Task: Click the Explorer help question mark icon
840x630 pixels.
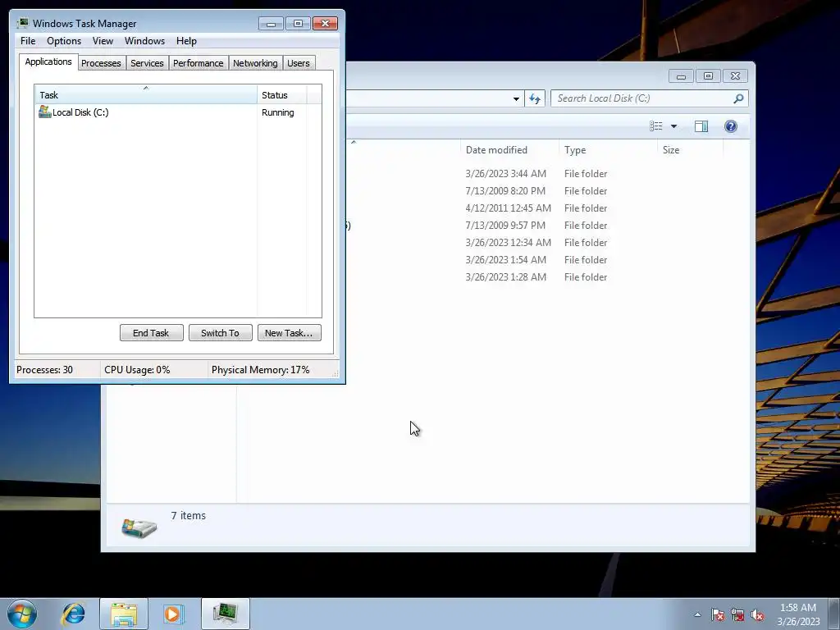Action: (731, 126)
